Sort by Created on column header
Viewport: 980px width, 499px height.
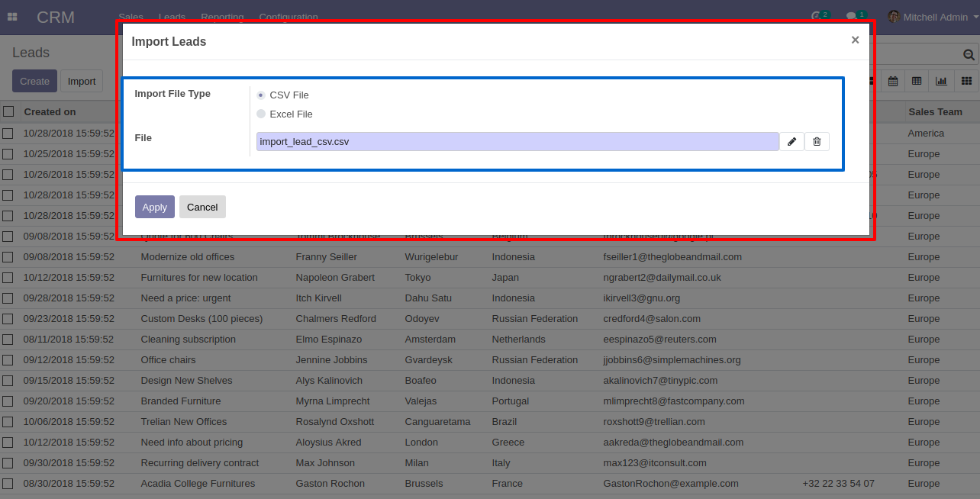coord(50,111)
